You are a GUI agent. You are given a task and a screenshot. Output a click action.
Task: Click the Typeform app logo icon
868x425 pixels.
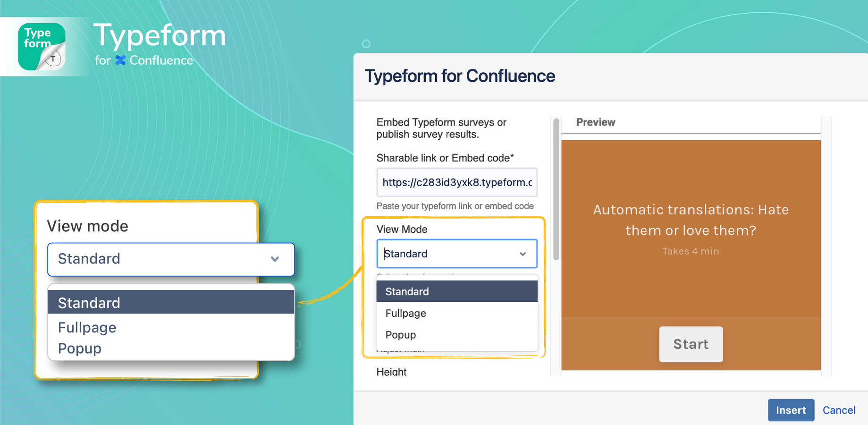pos(42,47)
